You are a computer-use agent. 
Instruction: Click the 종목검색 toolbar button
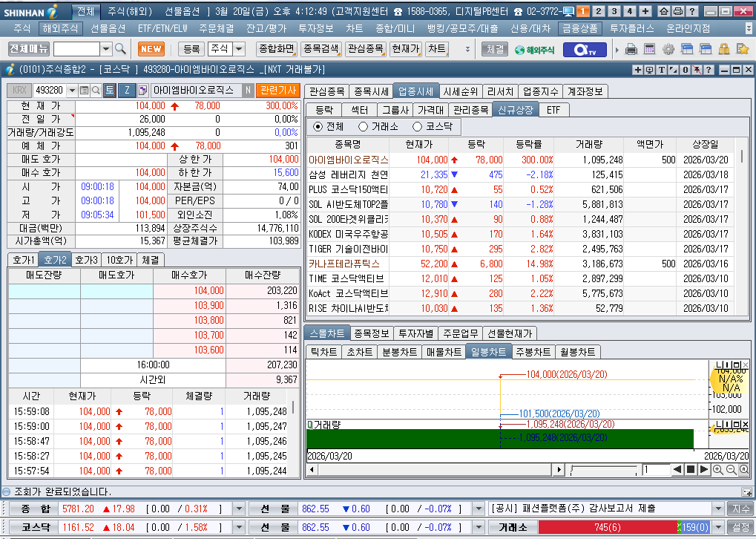pyautogui.click(x=321, y=49)
